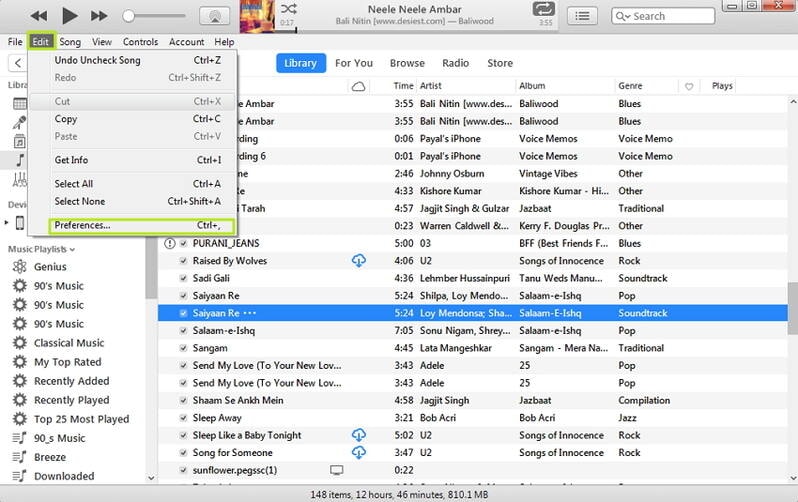Uncheck the Song for Someone checkbox
This screenshot has height=502, width=798.
183,453
